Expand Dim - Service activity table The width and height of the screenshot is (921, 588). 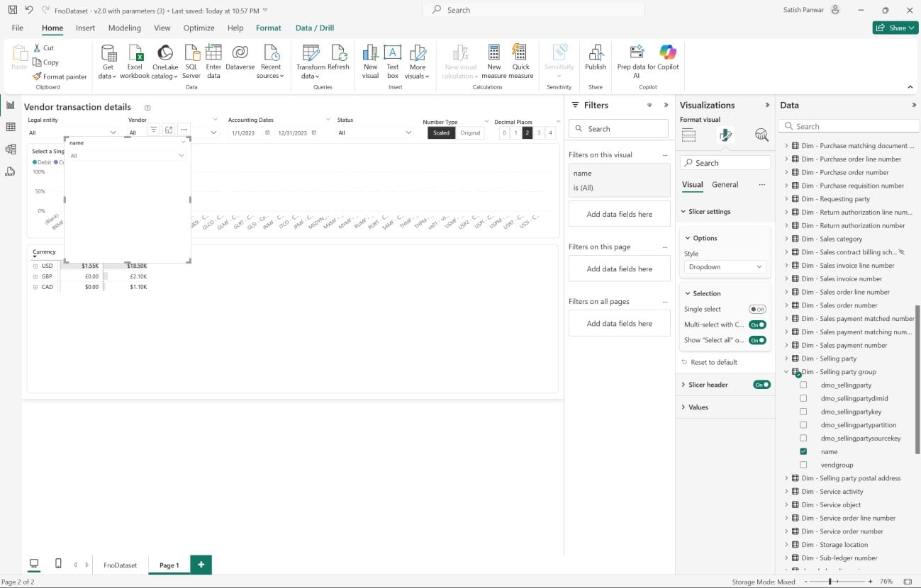[x=786, y=492]
